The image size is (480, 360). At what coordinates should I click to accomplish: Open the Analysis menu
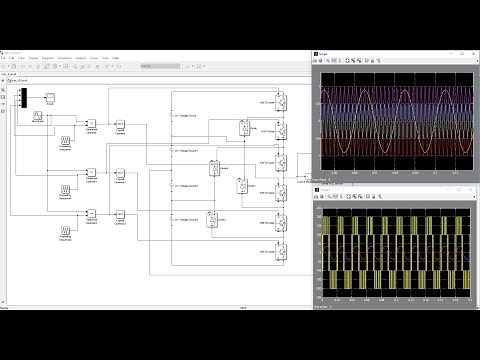point(81,58)
